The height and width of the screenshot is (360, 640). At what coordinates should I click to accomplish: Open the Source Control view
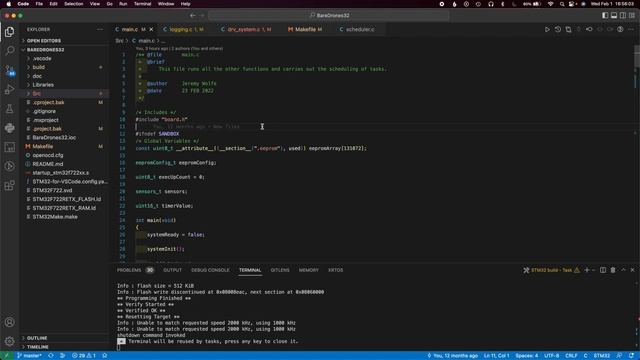coord(9,70)
